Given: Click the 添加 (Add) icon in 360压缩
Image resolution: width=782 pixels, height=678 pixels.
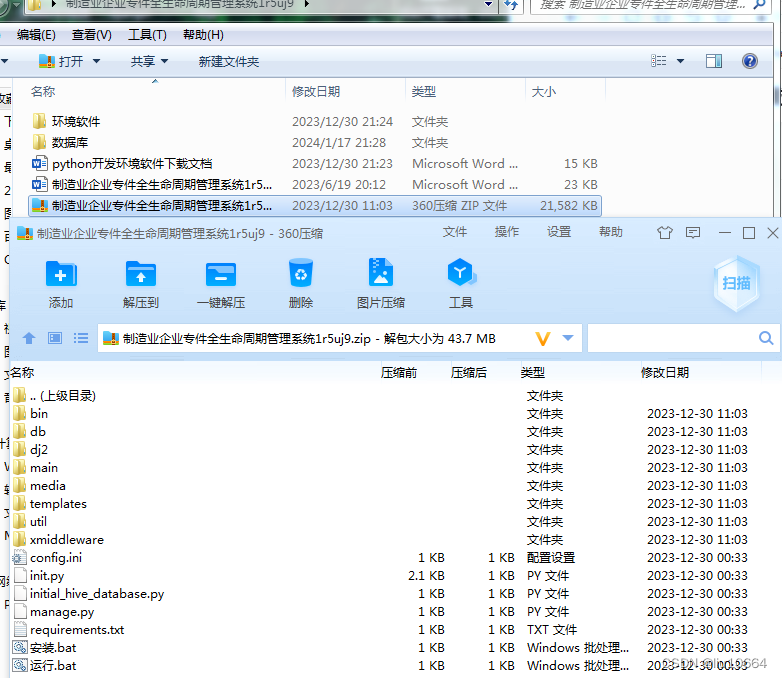Looking at the screenshot, I should (x=61, y=274).
